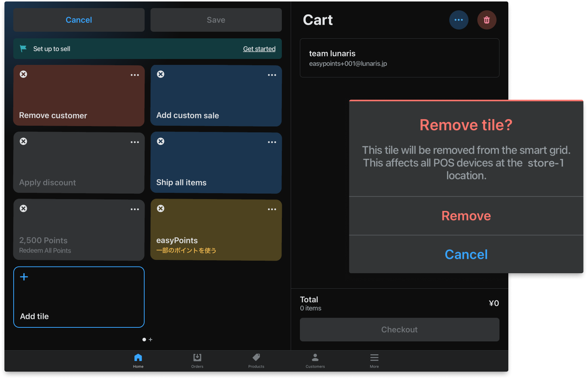Open three-dot menu on Ship all items tile
The height and width of the screenshot is (379, 588).
tap(272, 142)
